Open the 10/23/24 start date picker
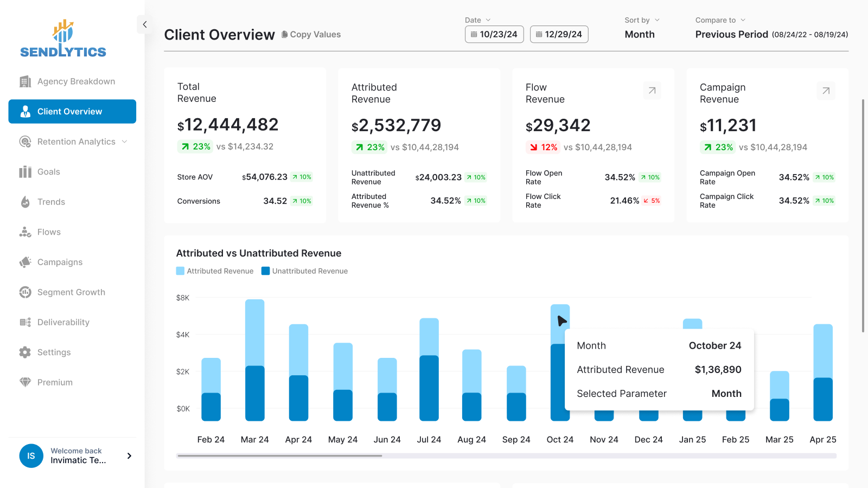Screen dimensions: 868x488 coord(494,34)
